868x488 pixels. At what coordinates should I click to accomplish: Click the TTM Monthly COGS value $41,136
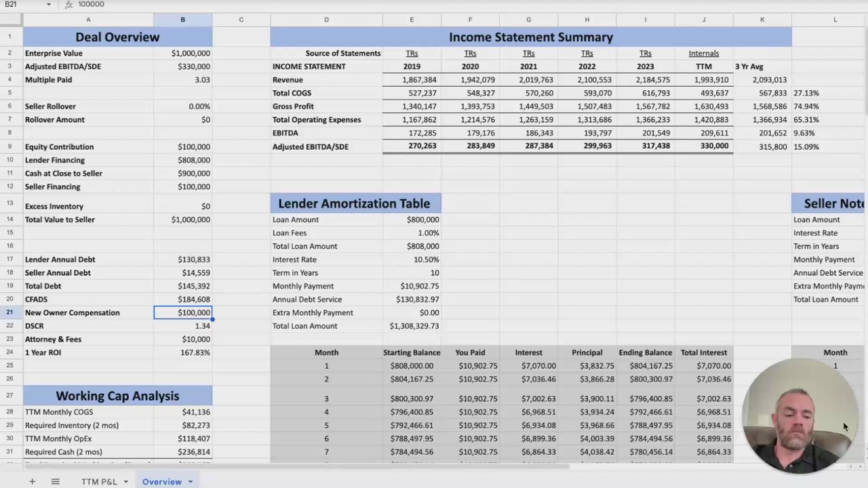pyautogui.click(x=182, y=412)
